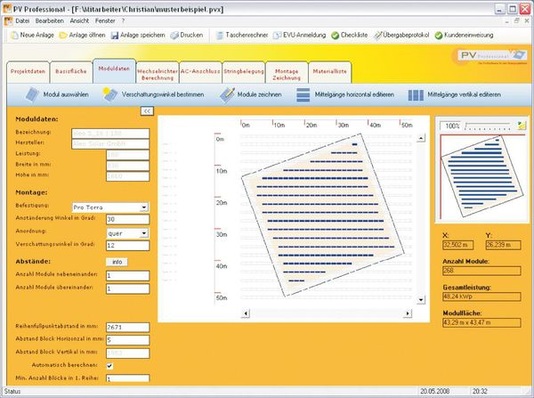The image size is (534, 398).
Task: Open Mittelgänge vertikal editieren
Action: [415, 95]
